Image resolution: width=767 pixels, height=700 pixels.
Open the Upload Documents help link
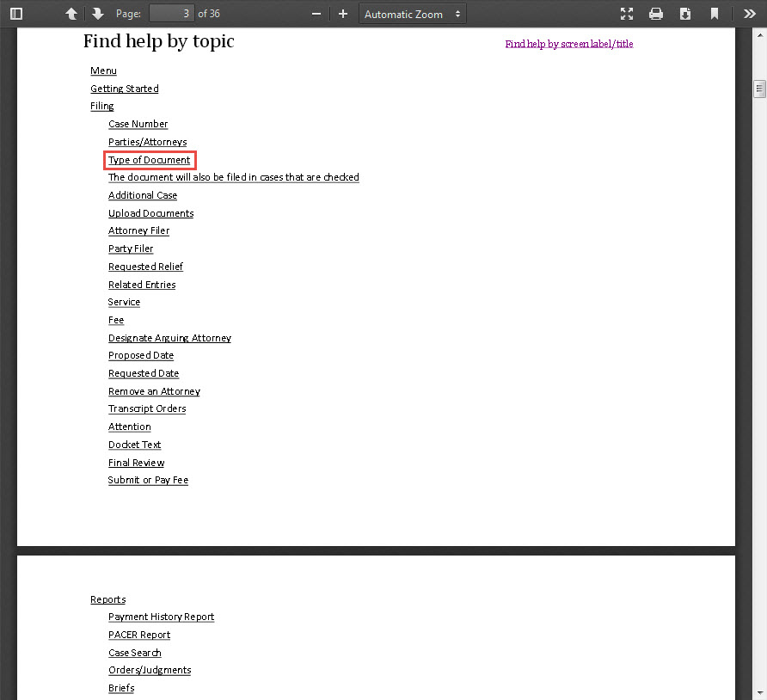coord(150,213)
